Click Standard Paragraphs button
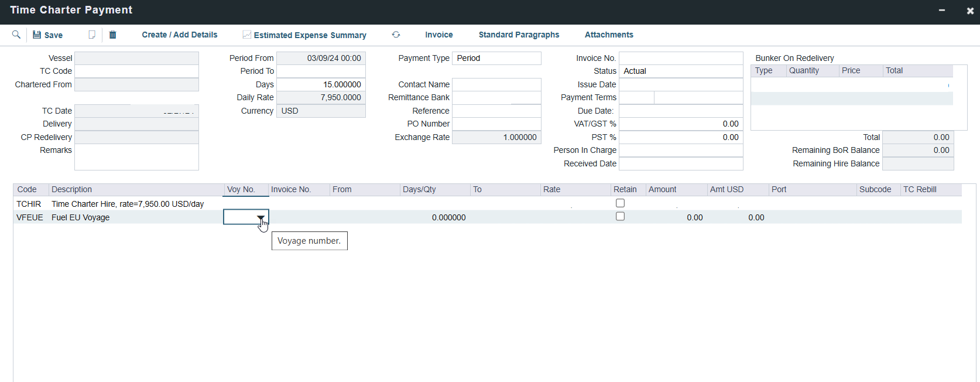Screen dimensions: 980x382 point(519,35)
